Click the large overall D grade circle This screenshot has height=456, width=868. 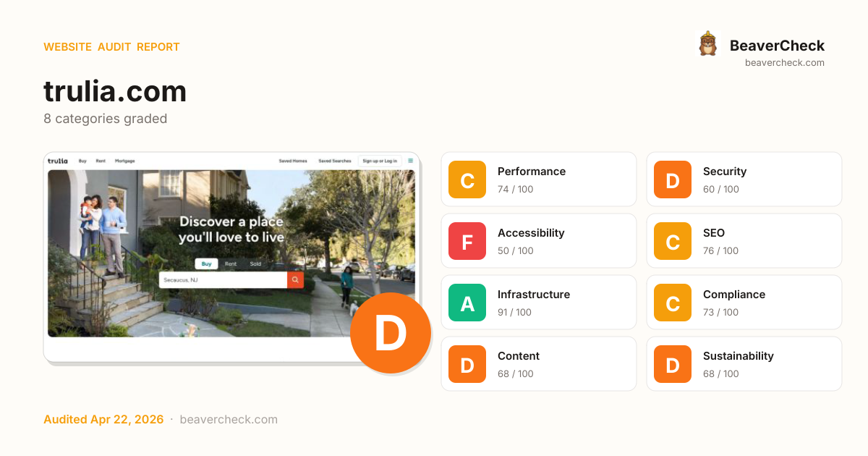click(x=391, y=333)
